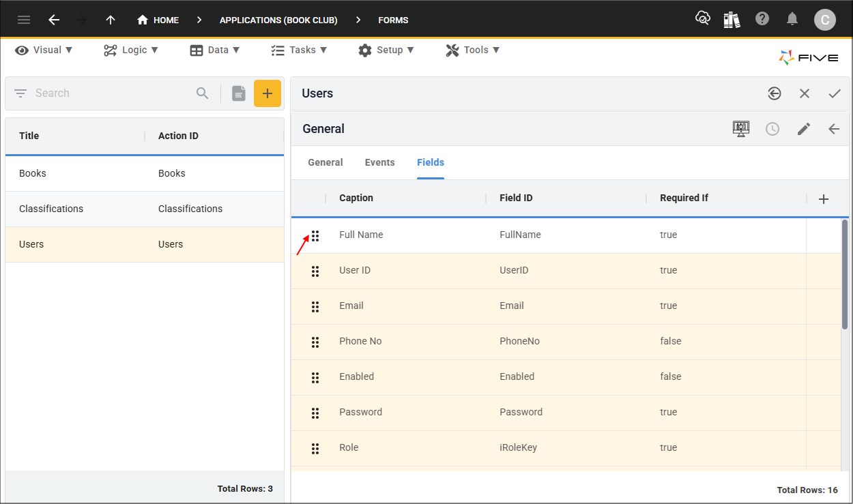Click the cloud search icon in header
853x504 pixels.
(x=703, y=19)
